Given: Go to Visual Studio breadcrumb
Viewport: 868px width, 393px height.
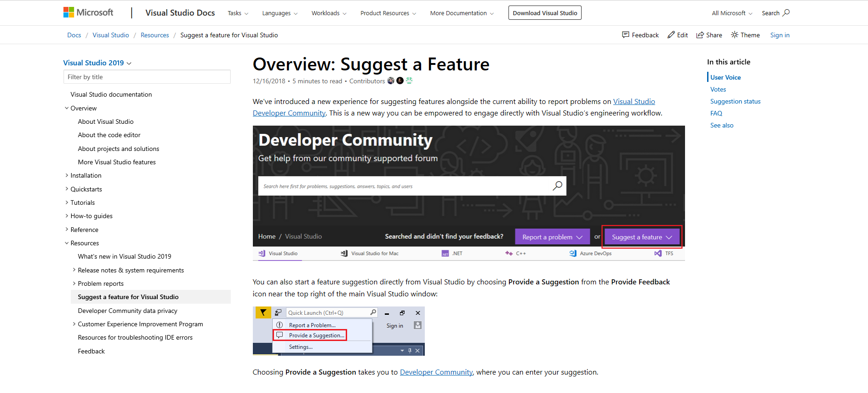Looking at the screenshot, I should tap(111, 35).
